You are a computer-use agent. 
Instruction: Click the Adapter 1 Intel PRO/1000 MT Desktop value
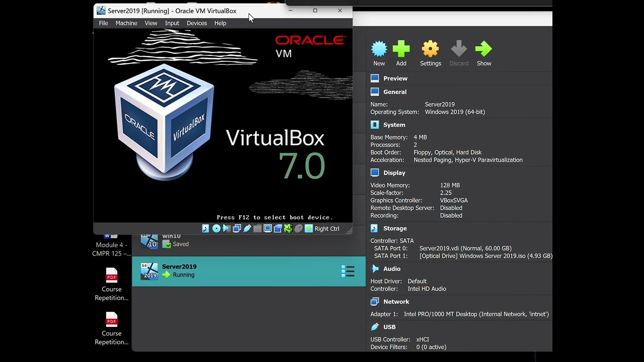tap(476, 314)
